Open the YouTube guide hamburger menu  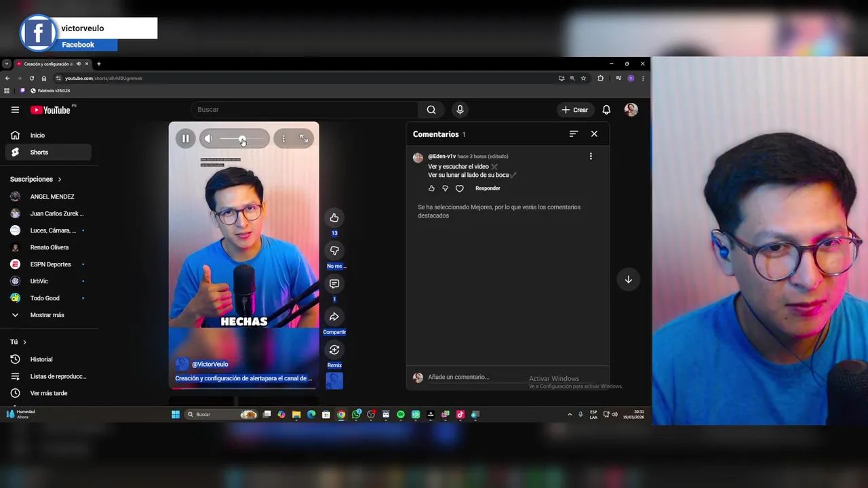coord(15,110)
